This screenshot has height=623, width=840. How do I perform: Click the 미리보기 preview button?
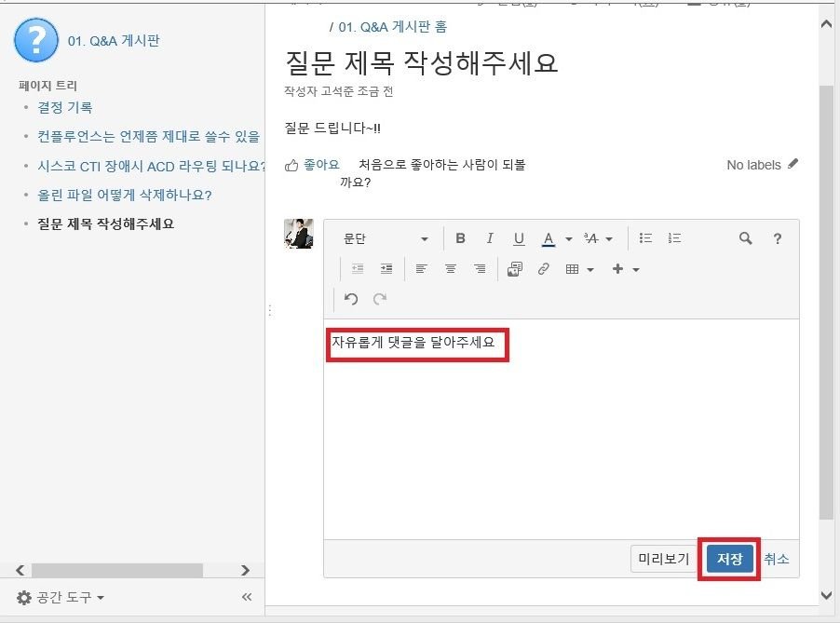(664, 560)
